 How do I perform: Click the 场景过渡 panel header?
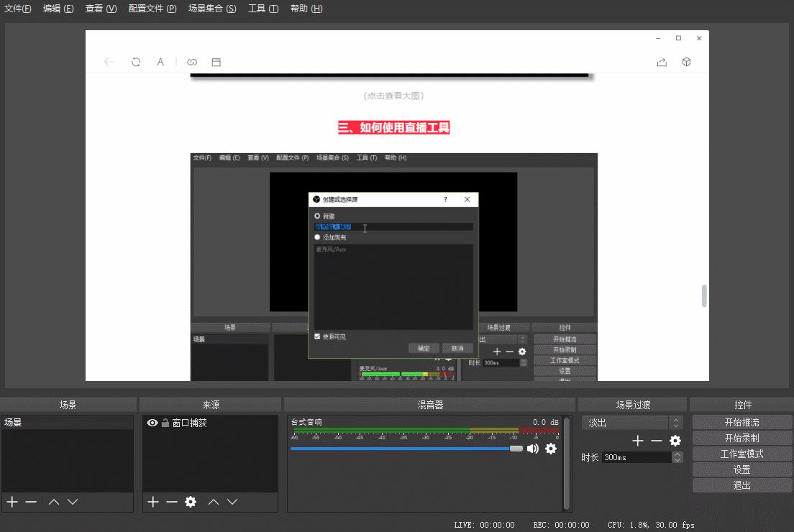(632, 405)
